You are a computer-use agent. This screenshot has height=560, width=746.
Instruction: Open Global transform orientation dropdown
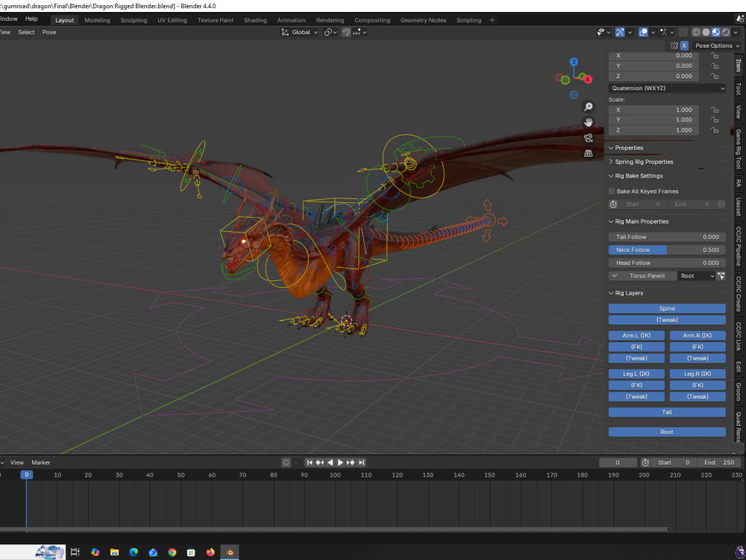pyautogui.click(x=299, y=32)
